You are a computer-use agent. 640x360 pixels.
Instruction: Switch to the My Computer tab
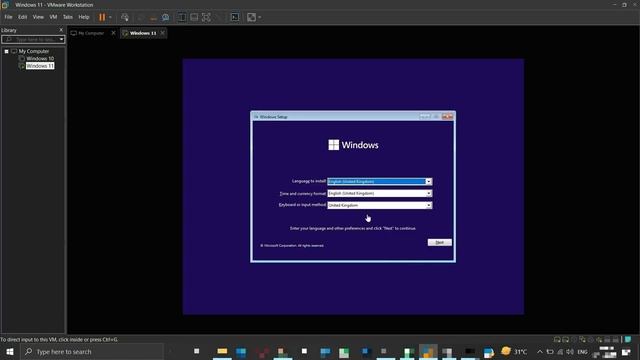[91, 33]
